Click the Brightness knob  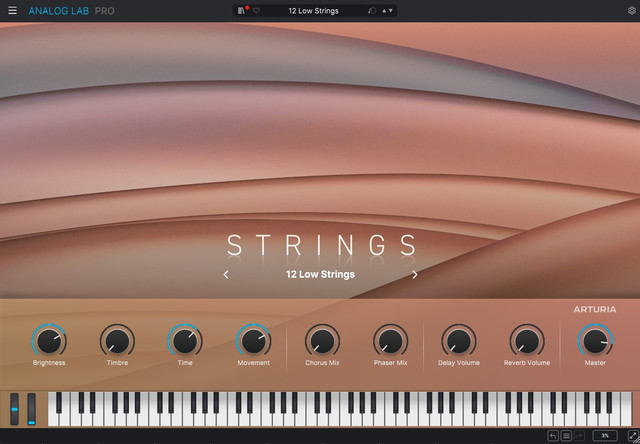(x=49, y=341)
